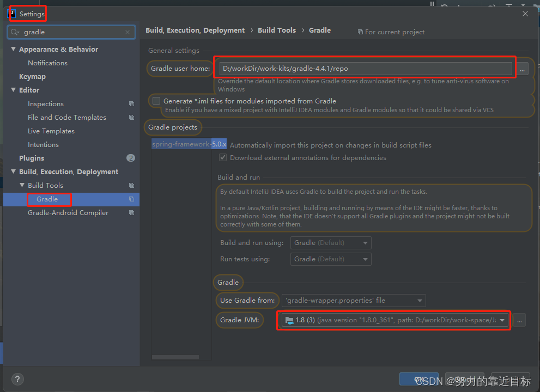Click project-level icon next to File and Code Templates
540x392 pixels.
(131, 118)
